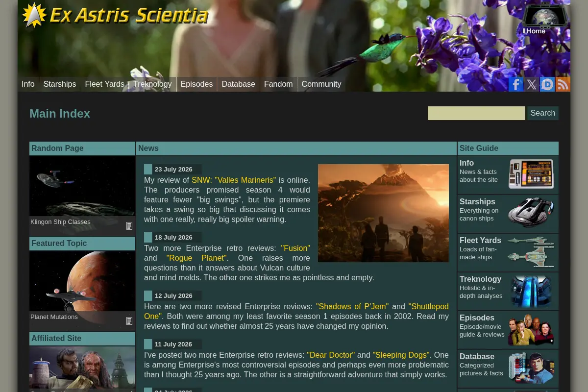Viewport: 588px width, 392px height.
Task: Click the Starfleet delta logo
Action: pos(34,15)
